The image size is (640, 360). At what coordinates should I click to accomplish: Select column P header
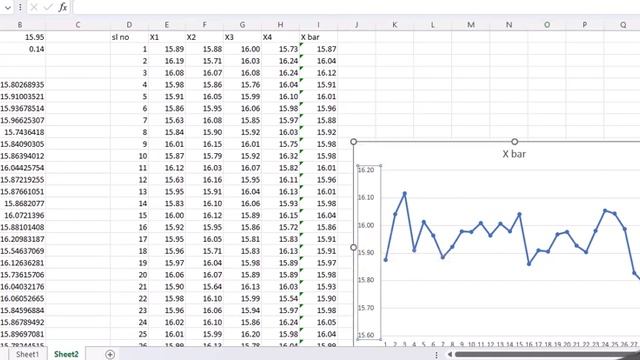tap(584, 25)
